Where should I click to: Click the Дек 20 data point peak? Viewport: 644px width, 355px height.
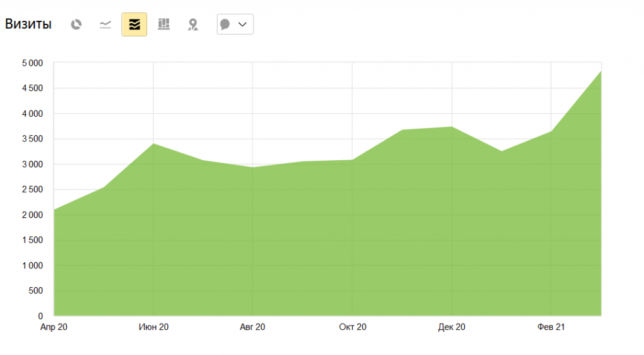coord(452,127)
